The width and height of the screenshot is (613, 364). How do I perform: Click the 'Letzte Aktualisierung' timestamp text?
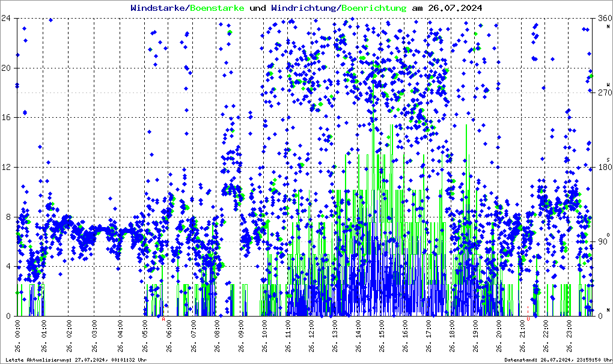[77, 360]
